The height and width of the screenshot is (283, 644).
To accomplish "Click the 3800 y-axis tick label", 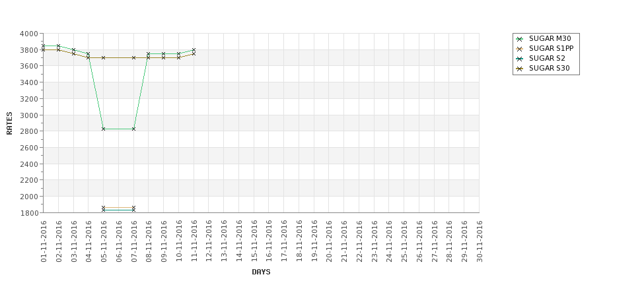I will point(29,50).
